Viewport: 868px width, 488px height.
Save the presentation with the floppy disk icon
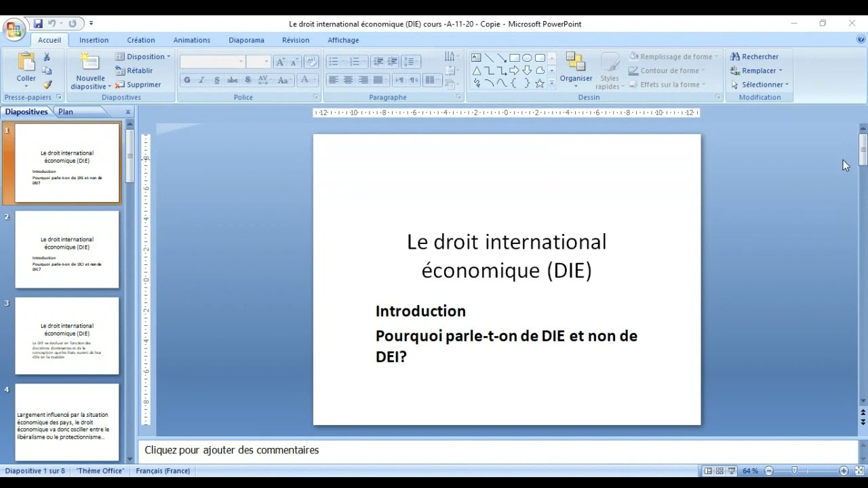[38, 24]
